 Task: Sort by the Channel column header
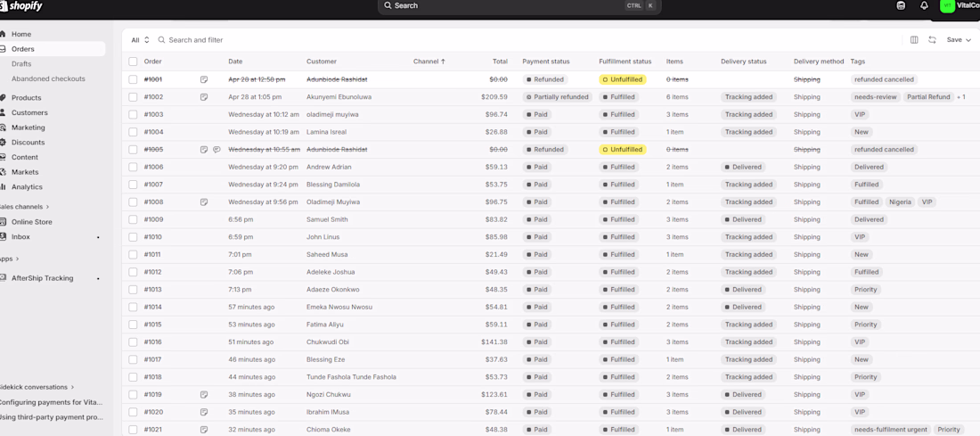(x=429, y=62)
